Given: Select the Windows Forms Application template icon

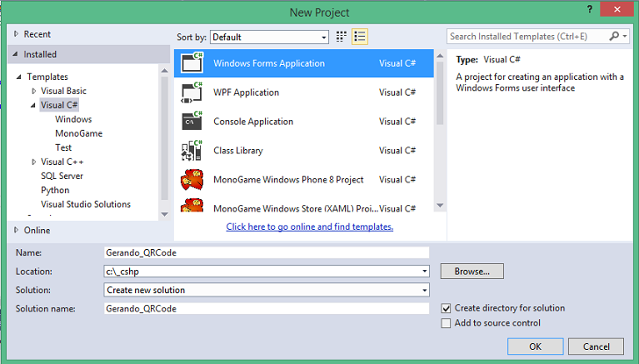Looking at the screenshot, I should tap(192, 62).
